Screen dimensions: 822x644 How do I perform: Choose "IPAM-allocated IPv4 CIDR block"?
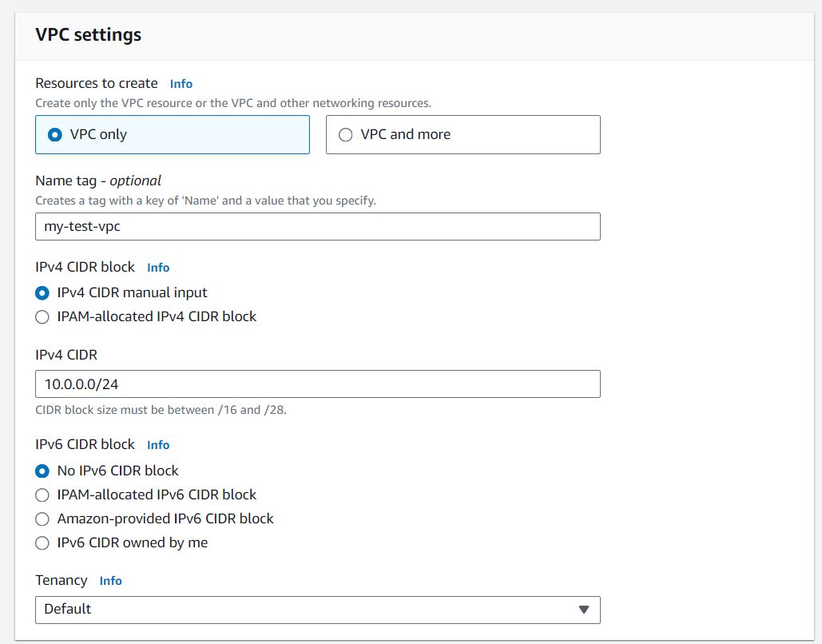click(x=42, y=316)
